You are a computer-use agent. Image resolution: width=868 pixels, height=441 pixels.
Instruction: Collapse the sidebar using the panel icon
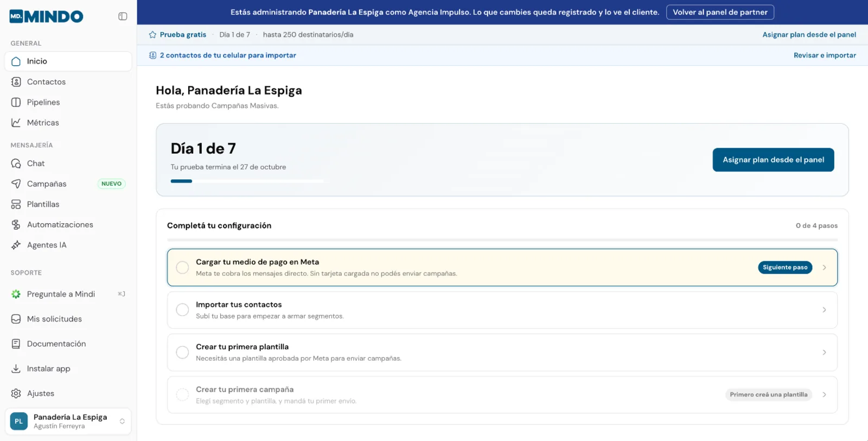click(x=123, y=16)
